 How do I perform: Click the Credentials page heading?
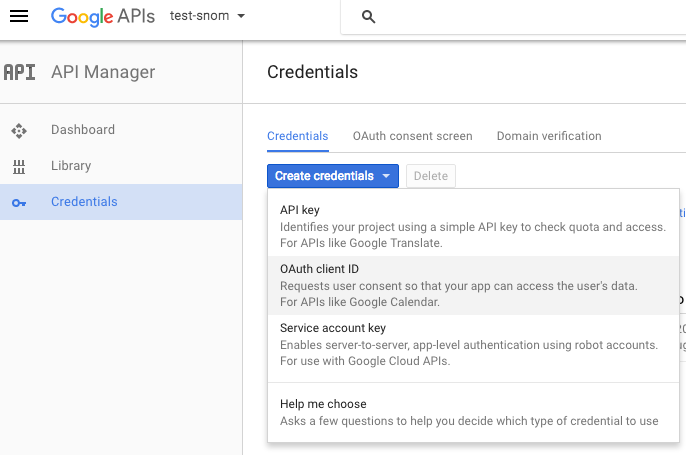click(312, 72)
